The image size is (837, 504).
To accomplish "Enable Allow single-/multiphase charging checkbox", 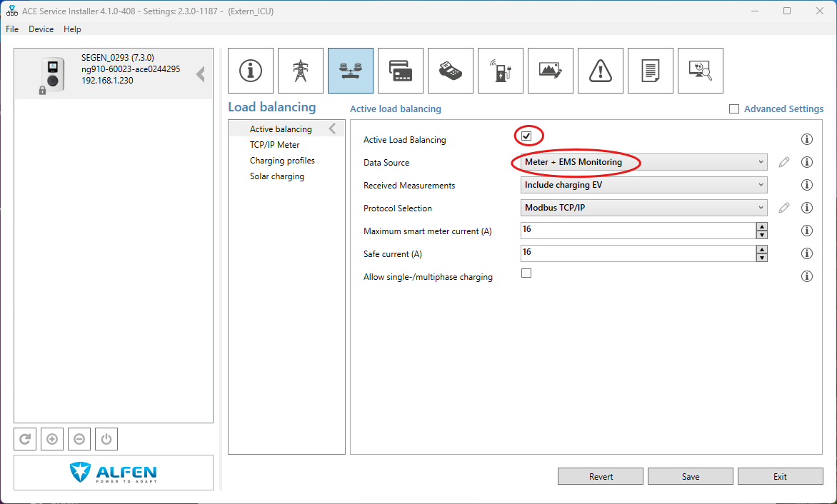I will [526, 273].
